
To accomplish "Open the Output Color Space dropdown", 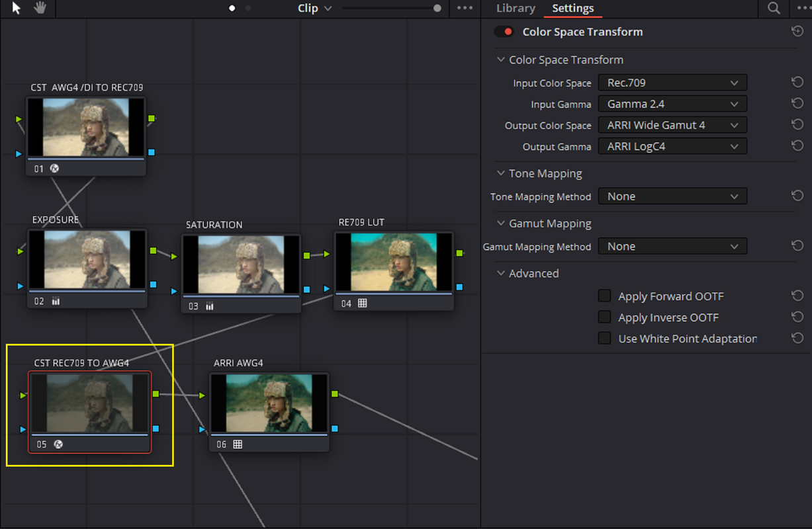I will [672, 125].
